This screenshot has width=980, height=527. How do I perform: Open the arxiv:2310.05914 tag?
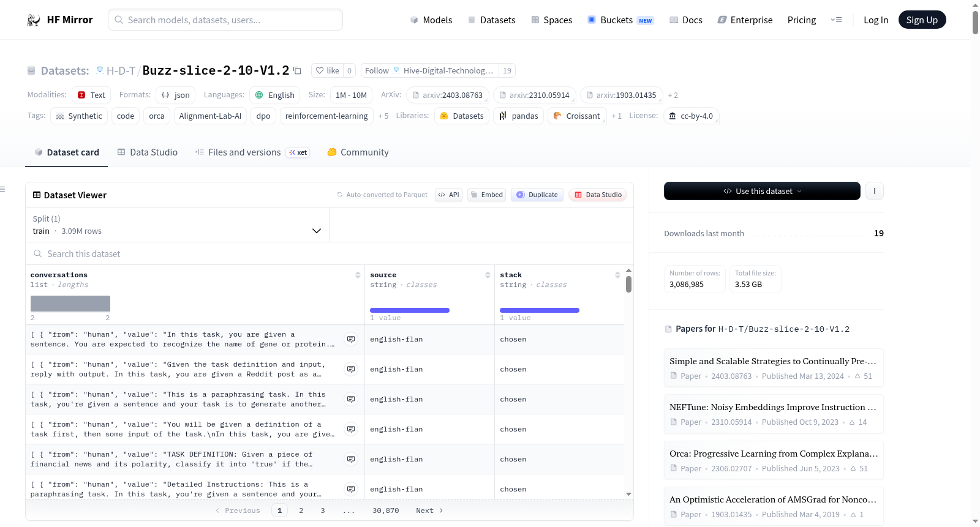[535, 95]
